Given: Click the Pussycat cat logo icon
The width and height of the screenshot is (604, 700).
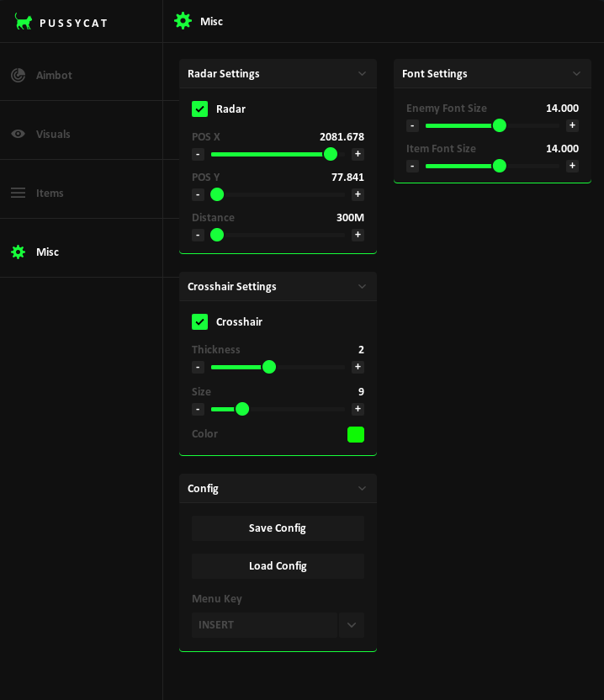Looking at the screenshot, I should point(24,22).
